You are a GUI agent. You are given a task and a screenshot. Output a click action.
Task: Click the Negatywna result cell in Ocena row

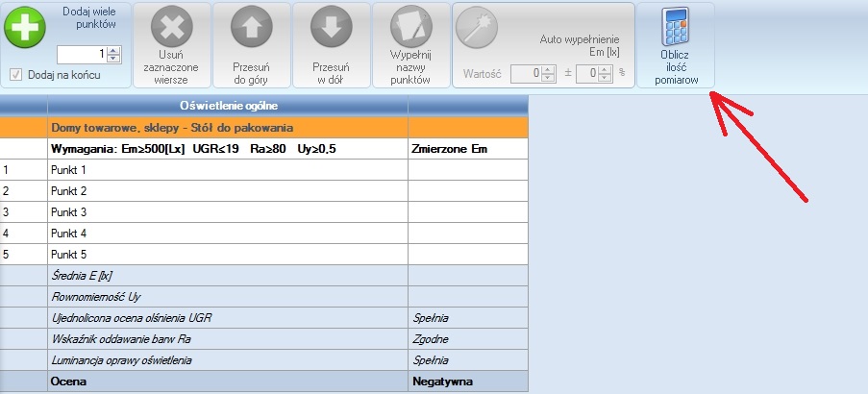[468, 381]
